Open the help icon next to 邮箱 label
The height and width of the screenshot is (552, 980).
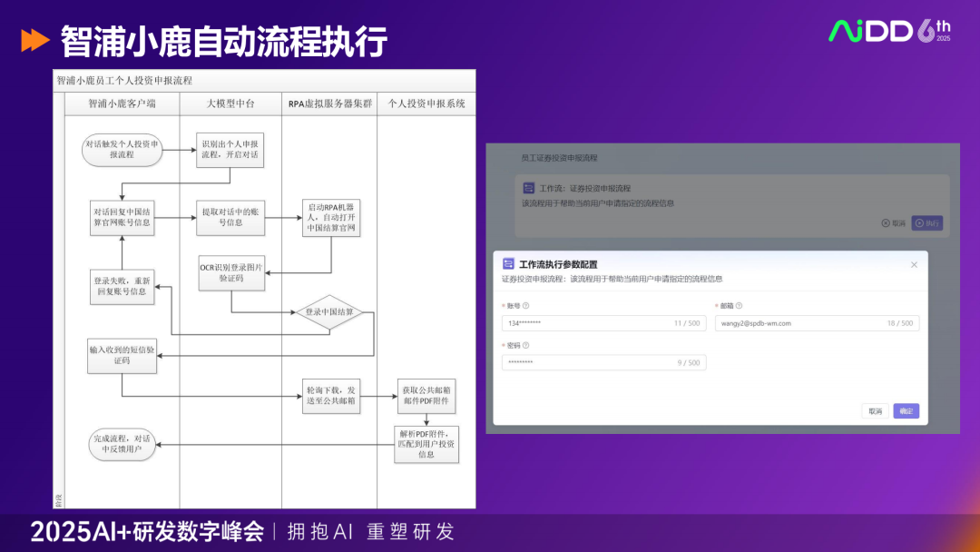(740, 305)
